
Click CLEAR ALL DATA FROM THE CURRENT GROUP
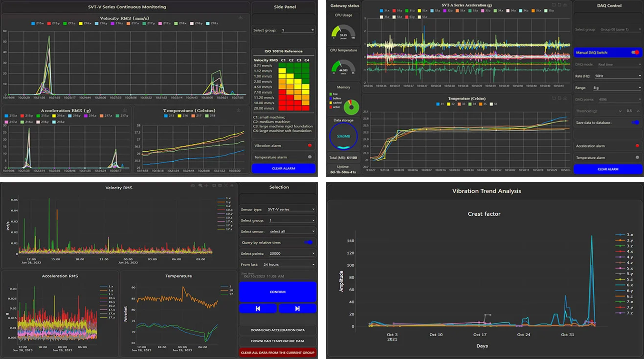pyautogui.click(x=277, y=353)
